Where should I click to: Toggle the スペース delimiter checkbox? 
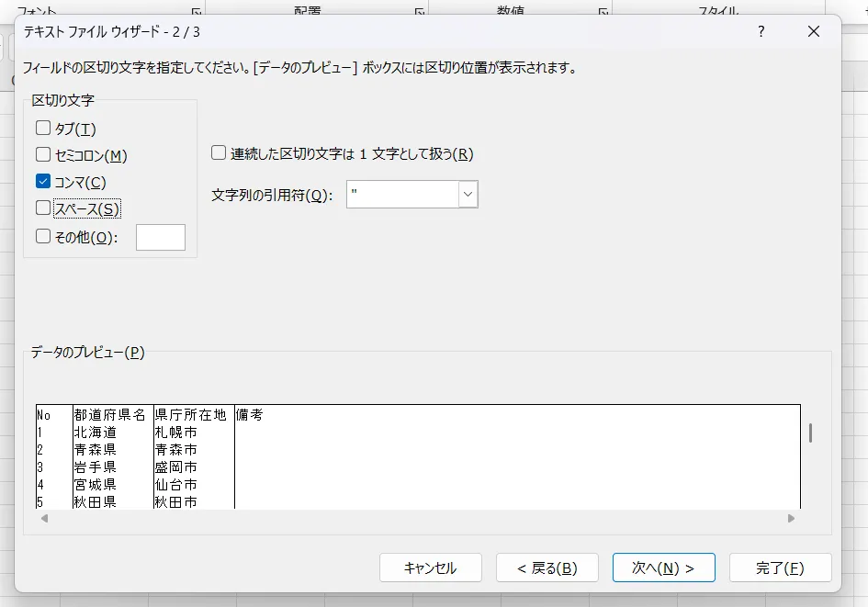(43, 208)
